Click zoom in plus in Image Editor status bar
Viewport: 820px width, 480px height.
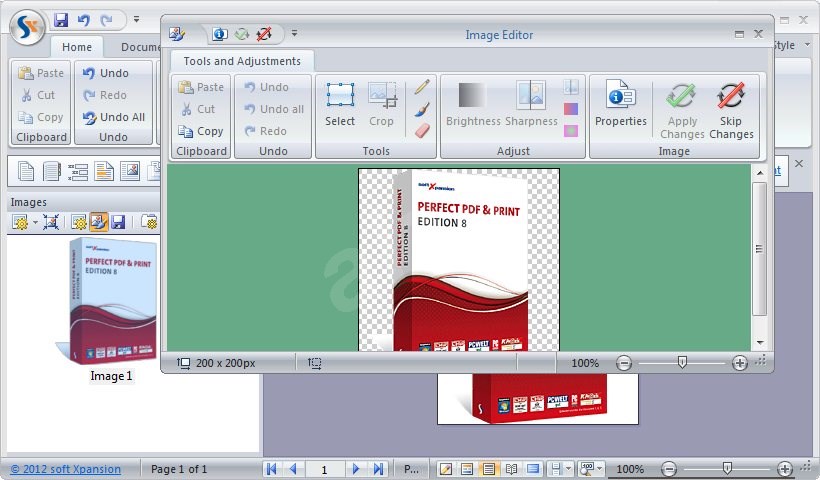click(739, 363)
